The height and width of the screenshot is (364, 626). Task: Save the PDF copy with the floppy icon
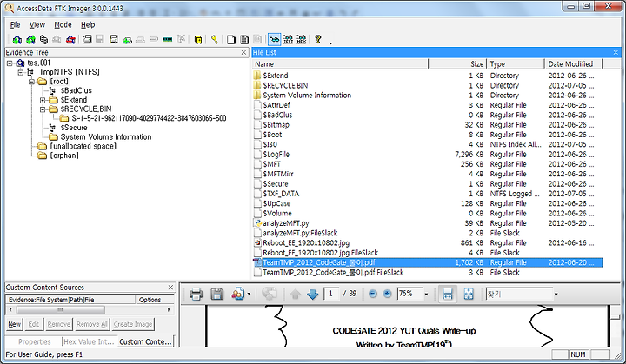[x=216, y=295]
